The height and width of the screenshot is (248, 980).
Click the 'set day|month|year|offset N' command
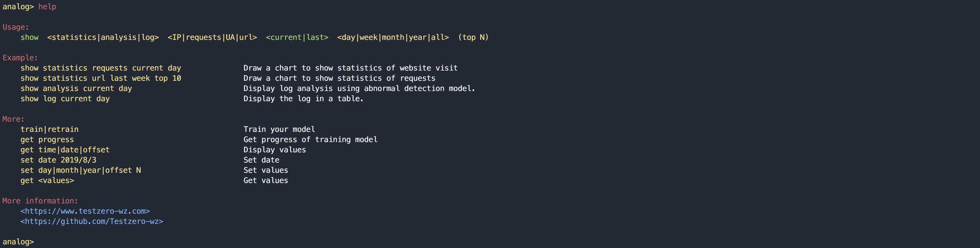point(81,170)
